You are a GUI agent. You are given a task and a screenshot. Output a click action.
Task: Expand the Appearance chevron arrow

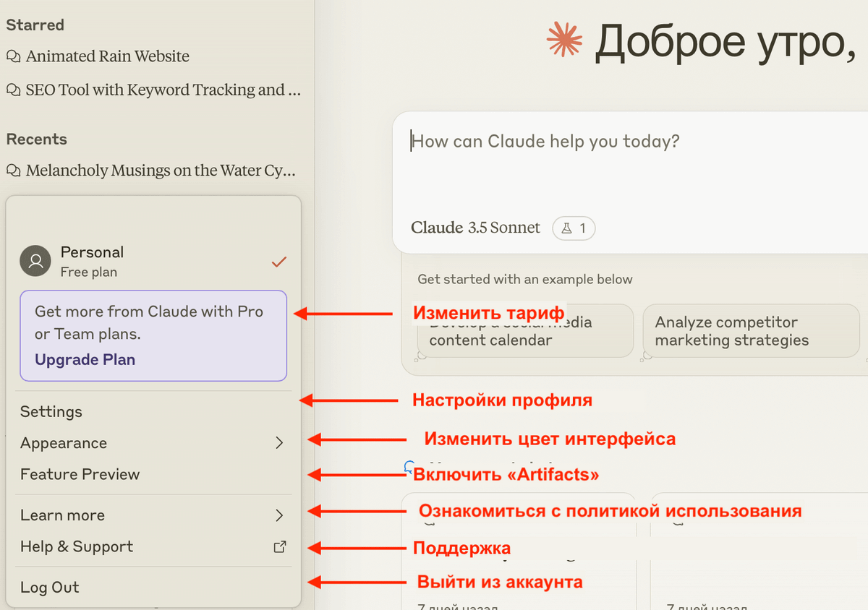tap(279, 443)
